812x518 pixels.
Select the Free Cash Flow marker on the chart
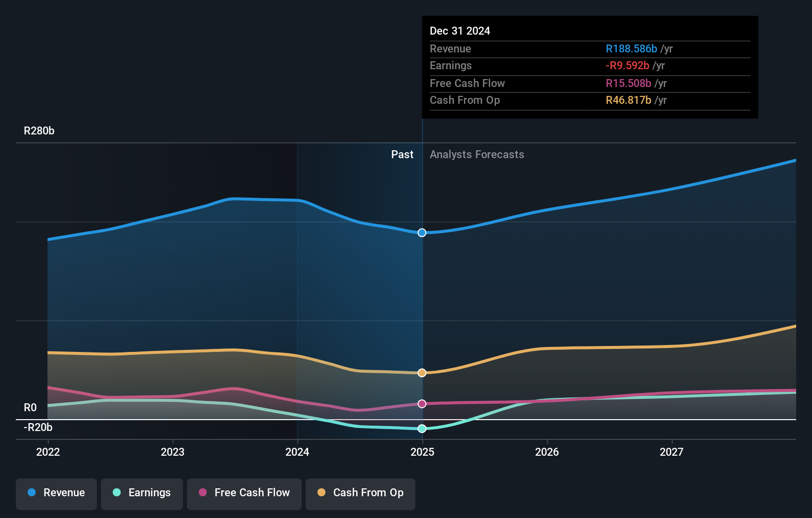[422, 404]
